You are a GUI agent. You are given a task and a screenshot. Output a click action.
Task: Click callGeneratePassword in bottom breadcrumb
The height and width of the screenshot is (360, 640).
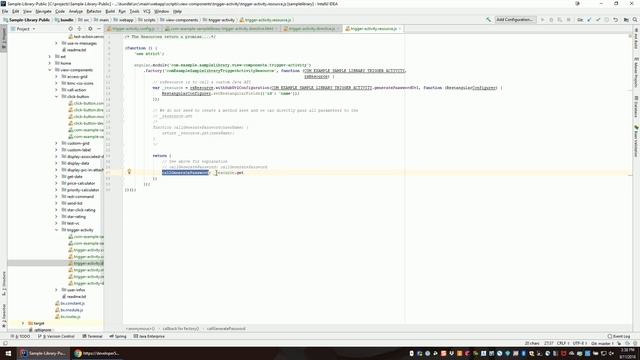pos(226,329)
